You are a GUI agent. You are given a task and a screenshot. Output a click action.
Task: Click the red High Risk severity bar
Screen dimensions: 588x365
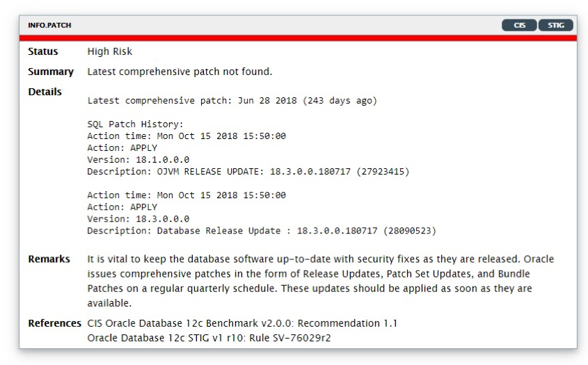coord(298,38)
